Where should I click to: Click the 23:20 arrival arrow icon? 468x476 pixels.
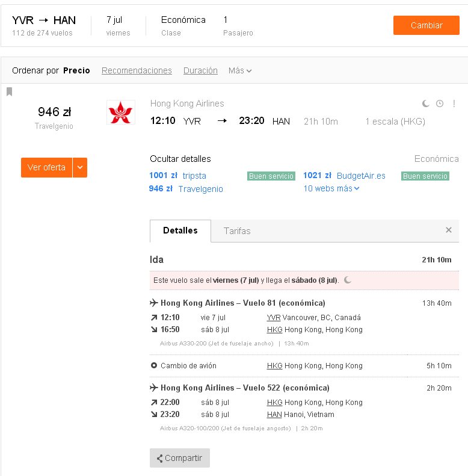pos(154,414)
